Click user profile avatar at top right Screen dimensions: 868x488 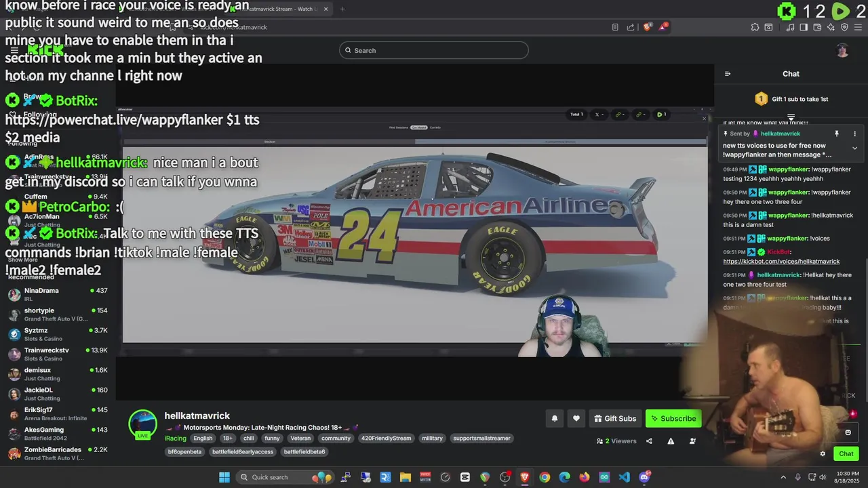click(842, 50)
